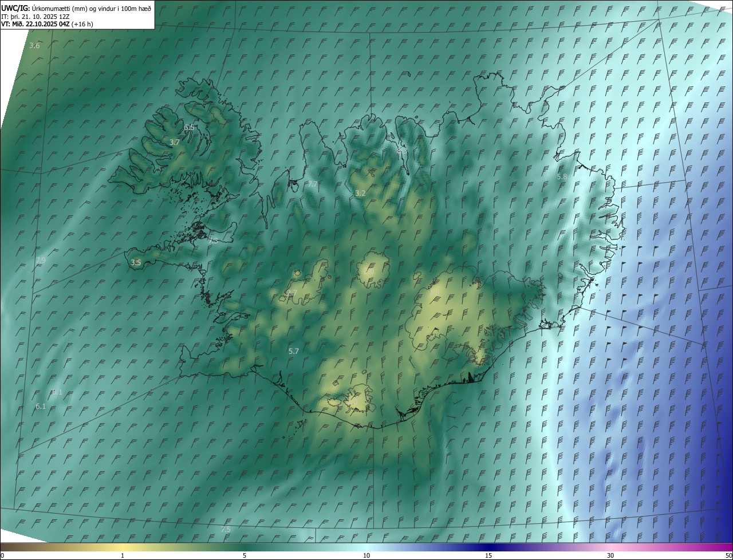Viewport: 733px width, 560px height.
Task: Click the "1.9" value on Vatnajökull
Action: (434, 293)
